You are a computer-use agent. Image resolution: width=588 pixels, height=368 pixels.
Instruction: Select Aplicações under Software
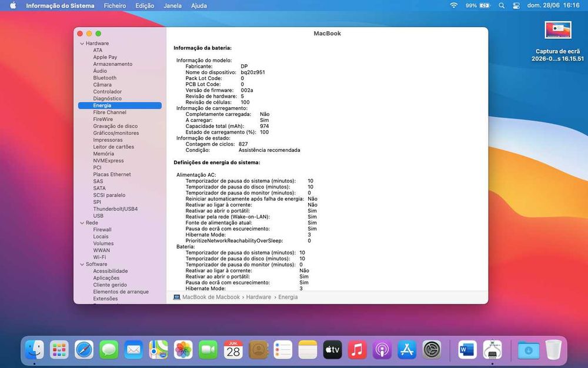click(x=106, y=278)
